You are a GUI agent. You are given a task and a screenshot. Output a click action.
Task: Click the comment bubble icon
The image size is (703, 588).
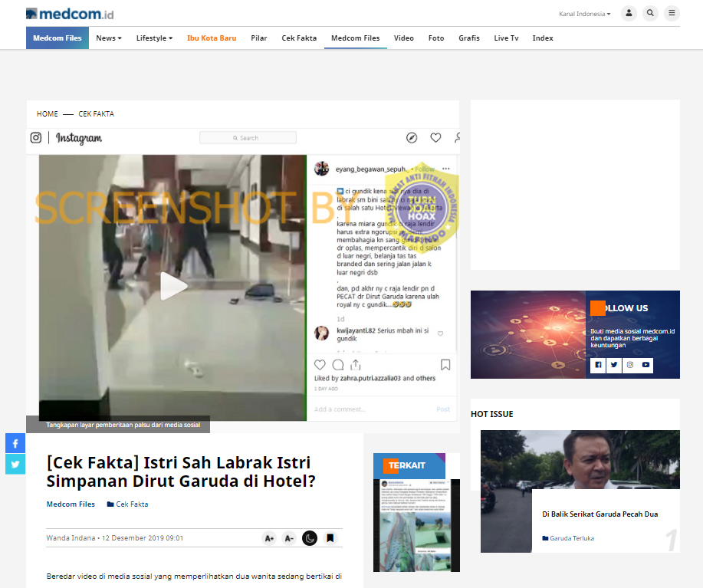coord(338,365)
